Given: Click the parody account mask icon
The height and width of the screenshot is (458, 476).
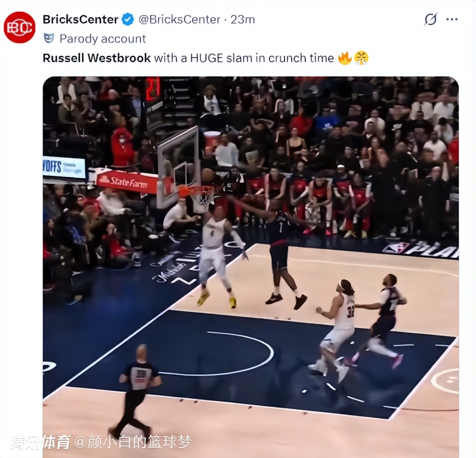Looking at the screenshot, I should tap(49, 39).
